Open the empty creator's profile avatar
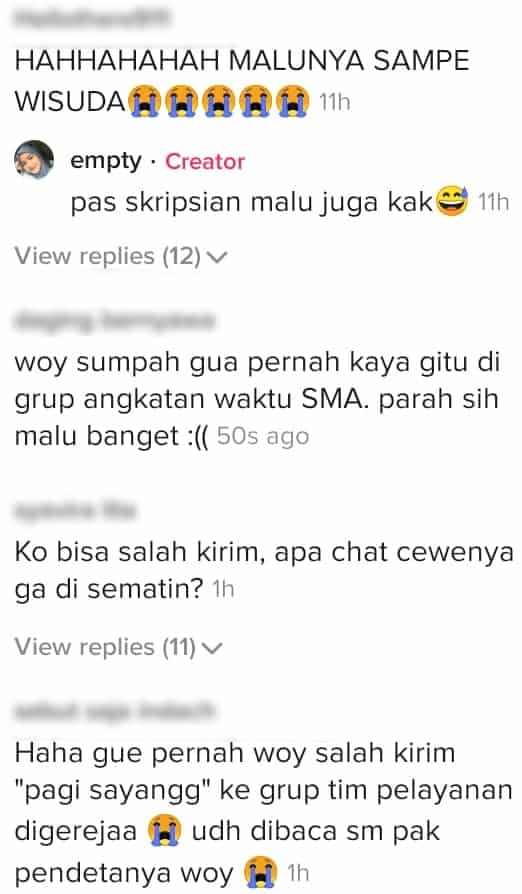Viewport: 522px width, 894px height. [x=34, y=160]
